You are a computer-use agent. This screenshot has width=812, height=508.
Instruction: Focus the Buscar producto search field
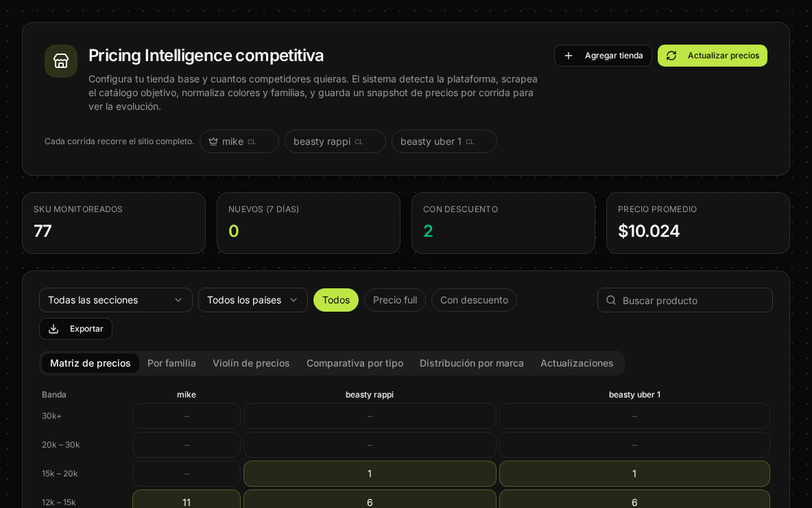[x=684, y=300]
